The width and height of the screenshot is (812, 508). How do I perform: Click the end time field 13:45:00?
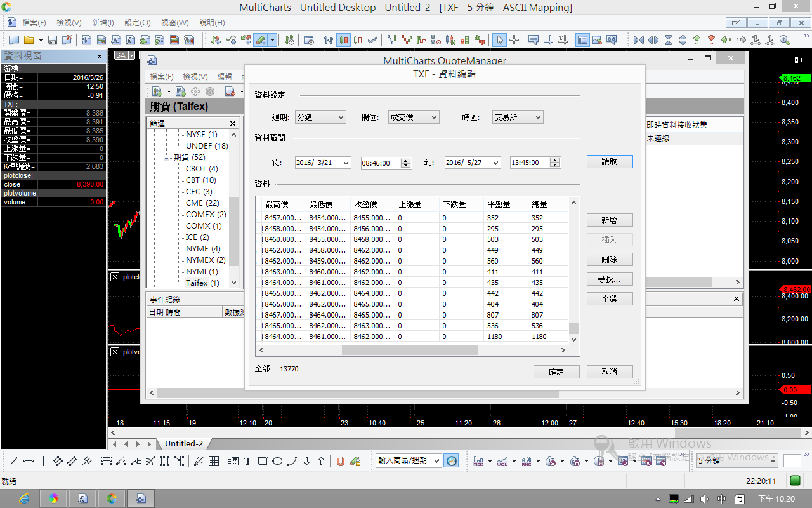tap(530, 163)
